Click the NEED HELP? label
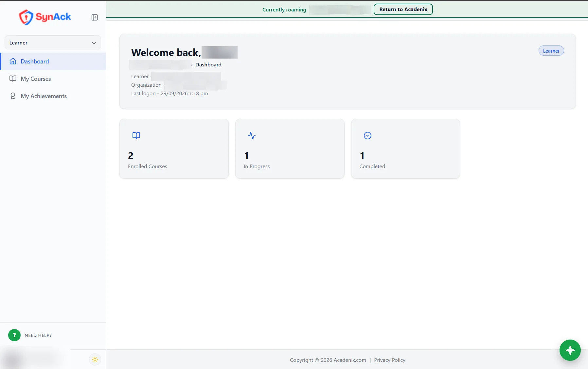The width and height of the screenshot is (588, 369). click(38, 335)
